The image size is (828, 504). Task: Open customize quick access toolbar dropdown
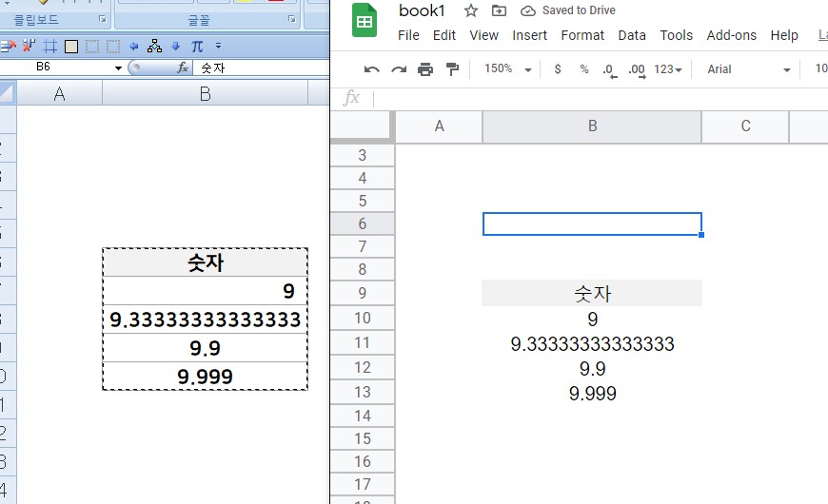[x=218, y=46]
